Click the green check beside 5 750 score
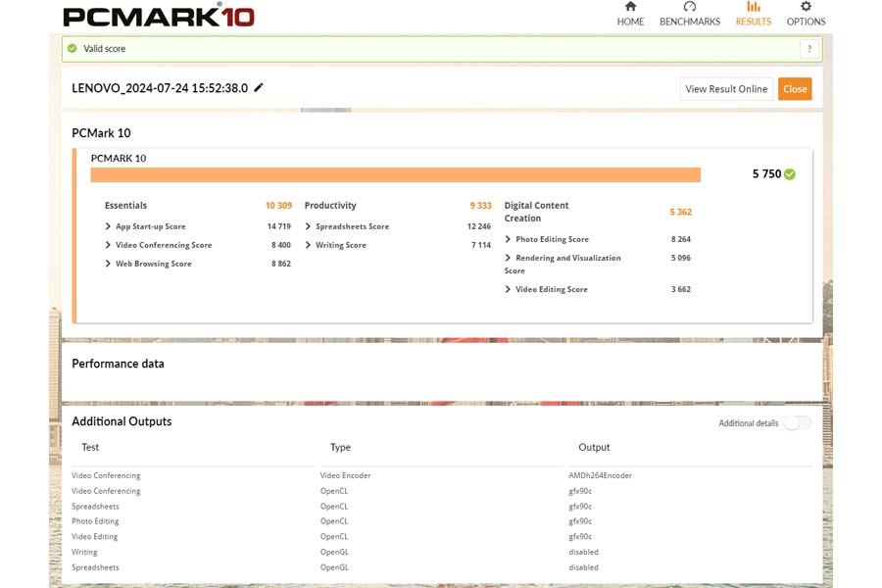The height and width of the screenshot is (588, 882). [x=790, y=174]
